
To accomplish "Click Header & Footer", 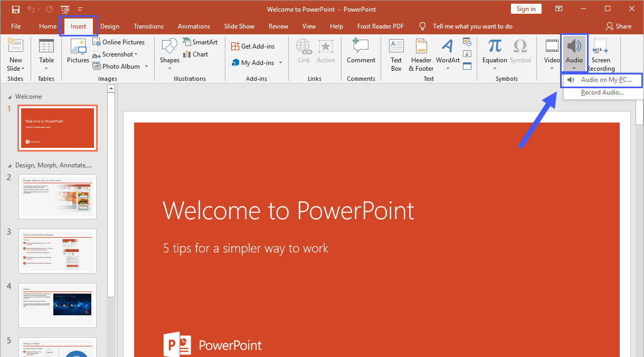I will [421, 55].
